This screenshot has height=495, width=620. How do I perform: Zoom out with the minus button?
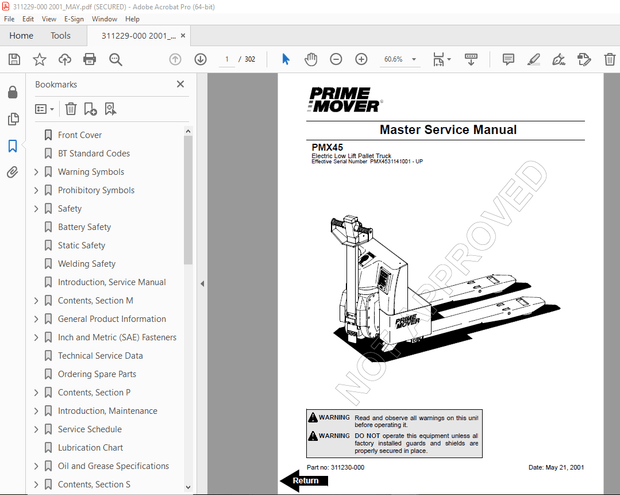(336, 59)
